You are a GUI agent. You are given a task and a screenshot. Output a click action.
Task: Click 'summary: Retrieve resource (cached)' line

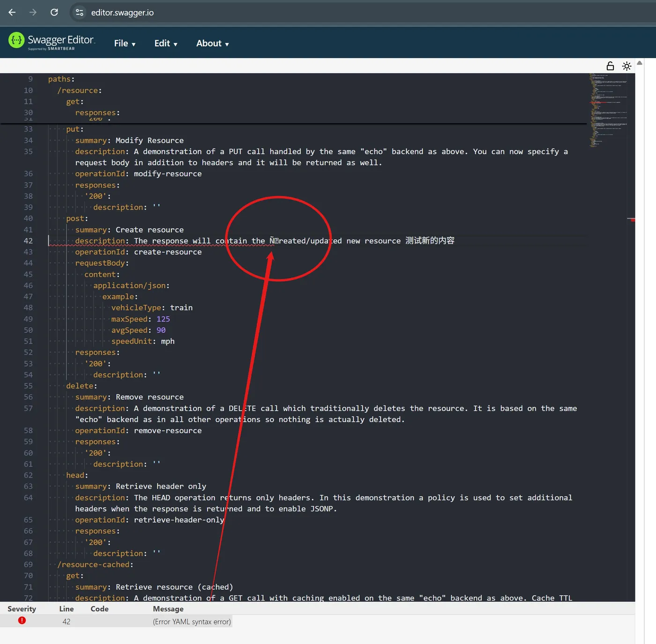click(x=154, y=587)
